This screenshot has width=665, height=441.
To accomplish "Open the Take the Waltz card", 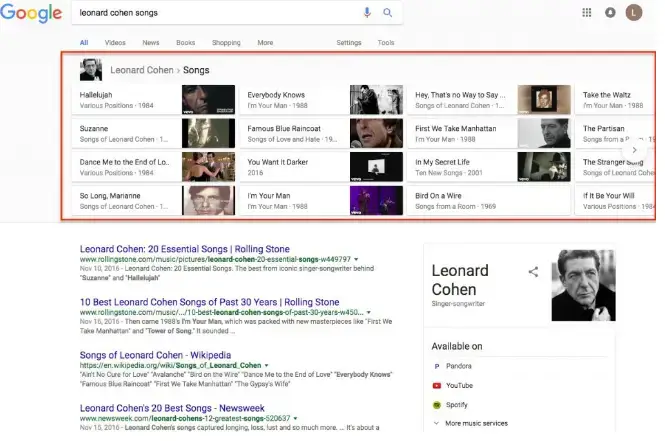I will tap(615, 100).
